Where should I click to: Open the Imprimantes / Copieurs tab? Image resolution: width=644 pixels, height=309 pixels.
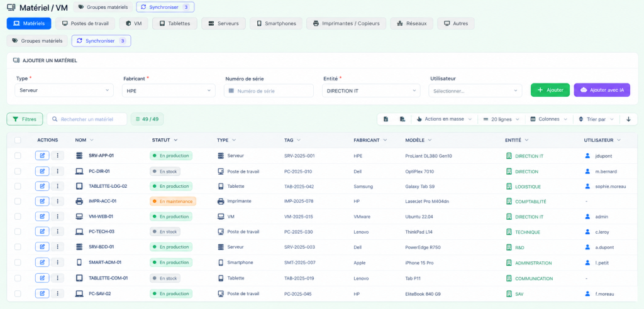(346, 23)
